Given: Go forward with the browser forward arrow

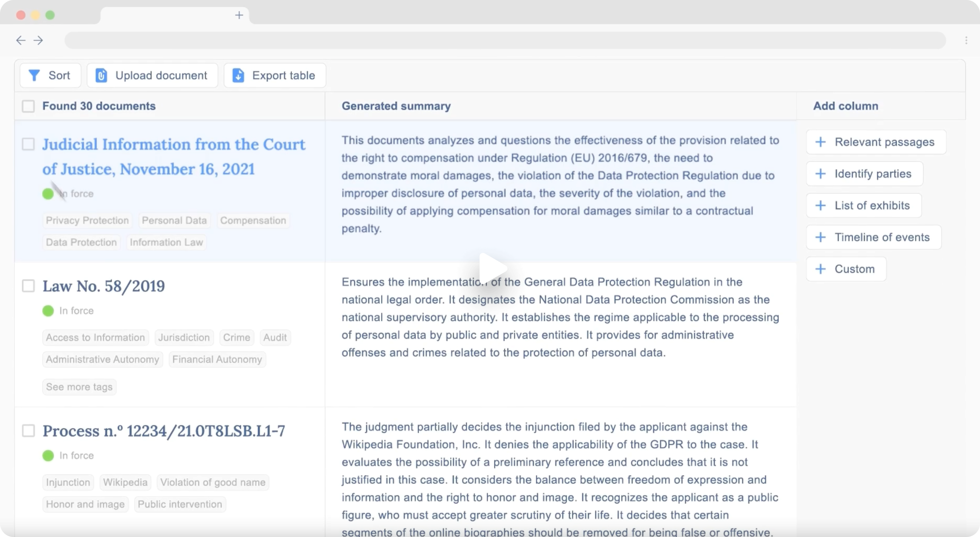Looking at the screenshot, I should 38,40.
